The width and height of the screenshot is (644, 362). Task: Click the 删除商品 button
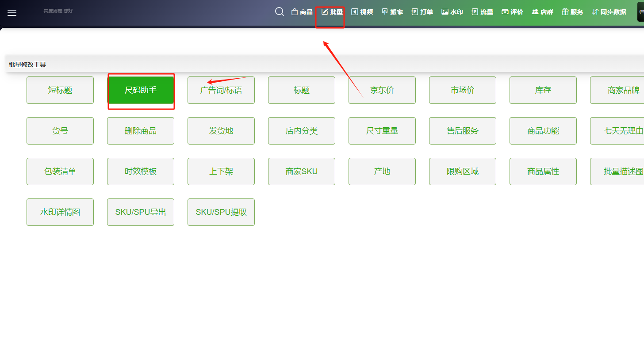pos(141,131)
